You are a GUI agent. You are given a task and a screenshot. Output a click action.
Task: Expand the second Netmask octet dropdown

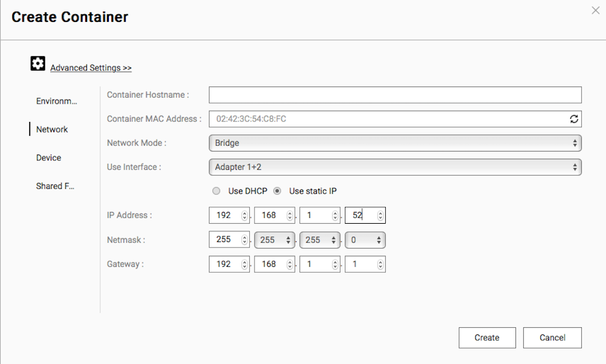(x=275, y=240)
